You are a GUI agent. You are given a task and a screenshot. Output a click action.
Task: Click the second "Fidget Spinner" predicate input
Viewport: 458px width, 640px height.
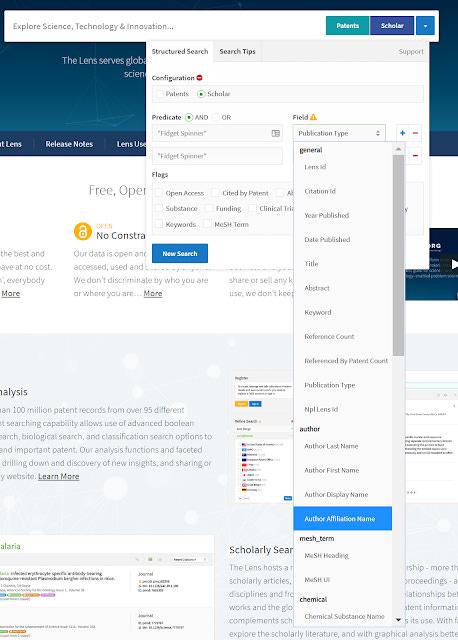point(217,156)
